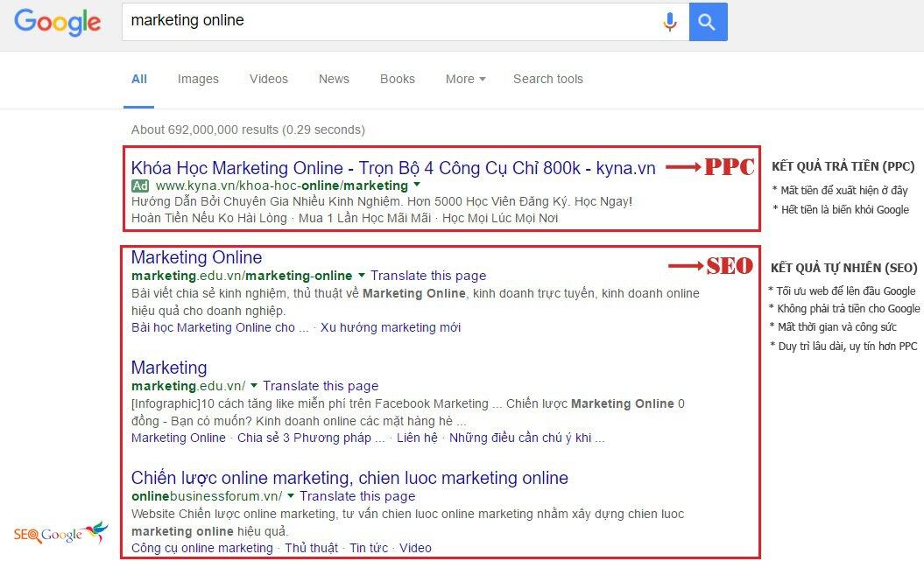Image resolution: width=924 pixels, height=568 pixels.
Task: Click the green Ad badge
Action: (x=140, y=186)
